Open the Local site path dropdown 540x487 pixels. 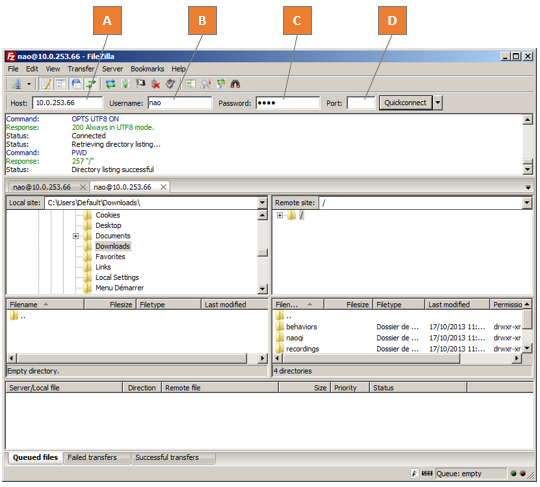click(262, 203)
